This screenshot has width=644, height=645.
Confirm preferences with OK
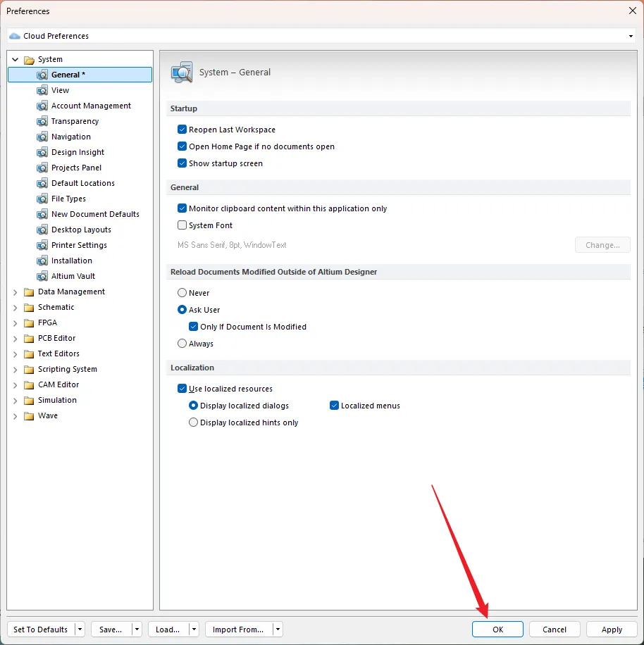497,630
